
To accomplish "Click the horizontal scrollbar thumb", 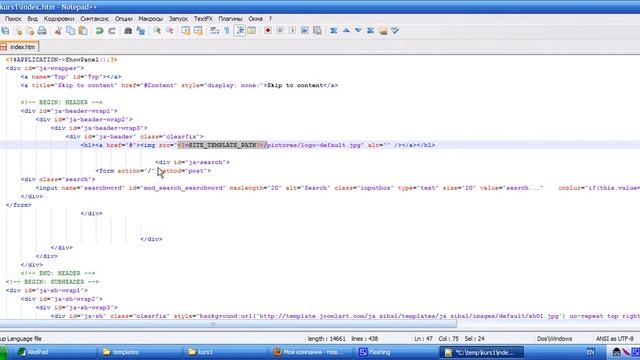I will click(x=228, y=324).
